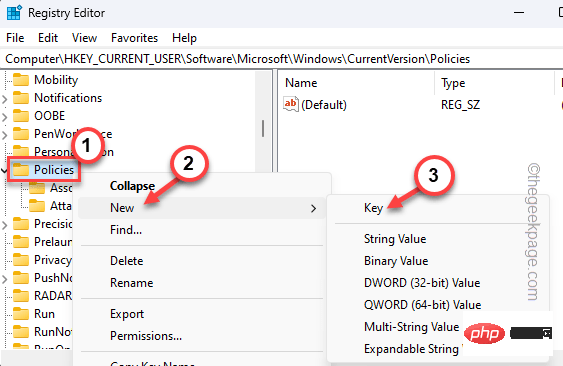Select the Mobility tree item
Image resolution: width=563 pixels, height=366 pixels.
pos(56,80)
